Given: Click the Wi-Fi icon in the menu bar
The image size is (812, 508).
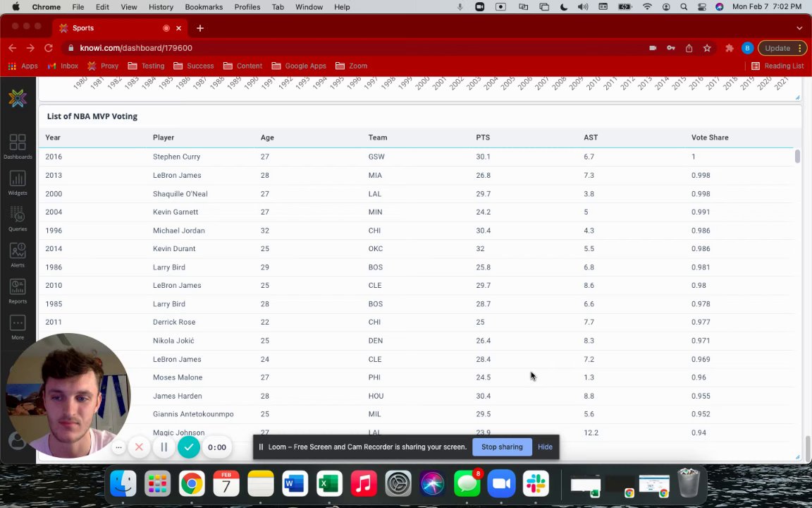Looking at the screenshot, I should [647, 7].
